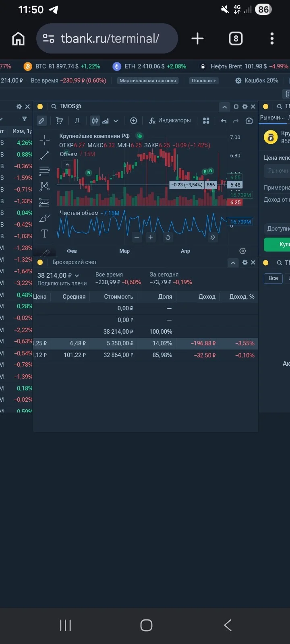The height and width of the screenshot is (644, 290).
Task: Select the horizontal lines Fibonacci tool
Action: [45, 171]
